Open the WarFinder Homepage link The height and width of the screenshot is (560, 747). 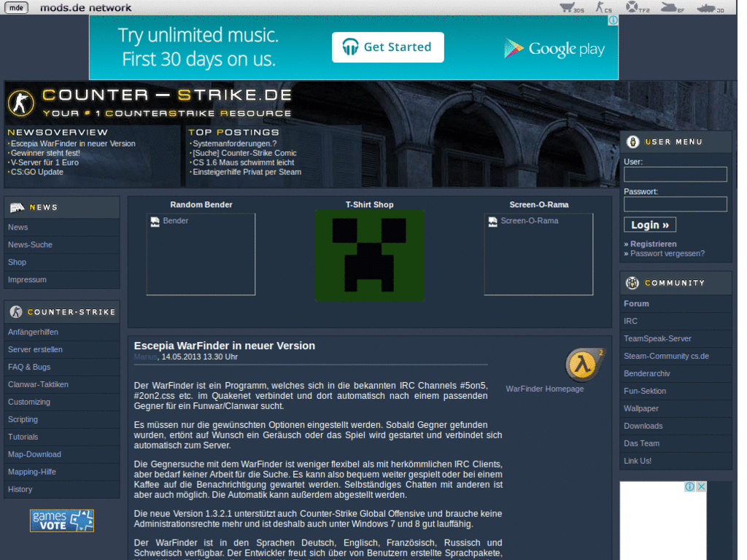[x=544, y=389]
